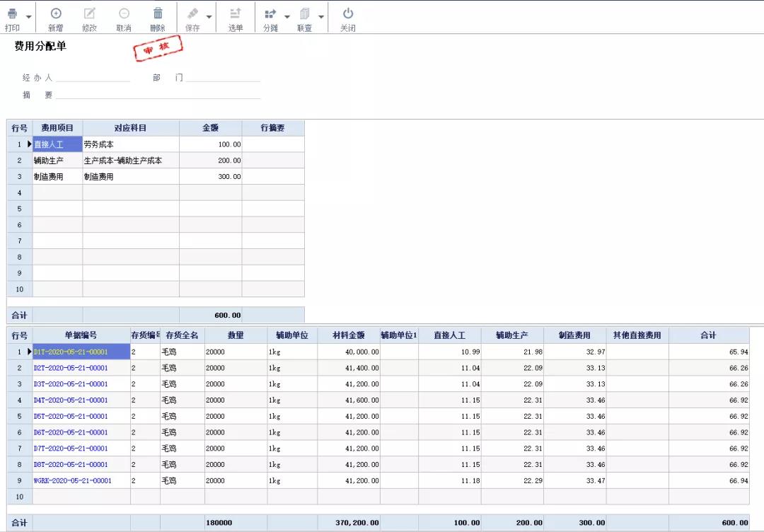Open the dropdown arrow beside 分摊
Image resolution: width=764 pixels, height=532 pixels.
tap(287, 17)
